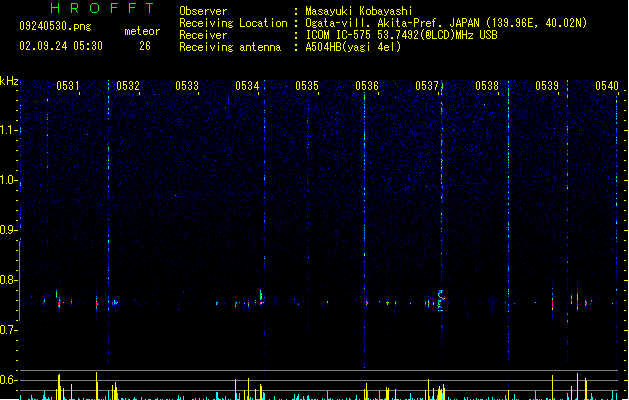Image resolution: width=629 pixels, height=400 pixels.
Task: Select the ICOM IC-575 53.7492 MHz USB text
Action: click(x=401, y=35)
